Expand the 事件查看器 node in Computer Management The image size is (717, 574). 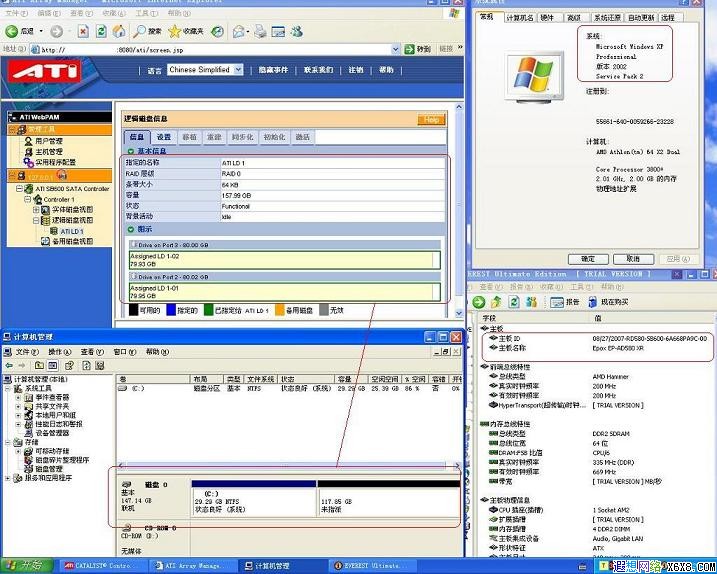(18, 397)
